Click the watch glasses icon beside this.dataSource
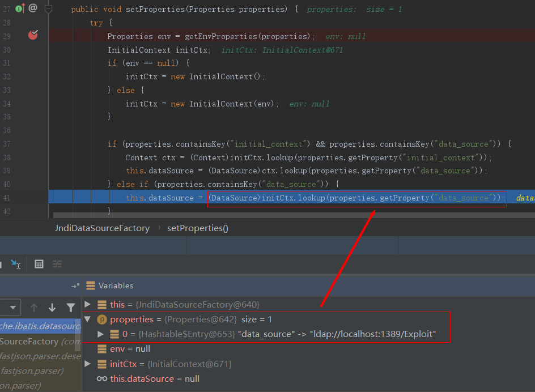Viewport: 535px width, 392px height. tap(101, 379)
